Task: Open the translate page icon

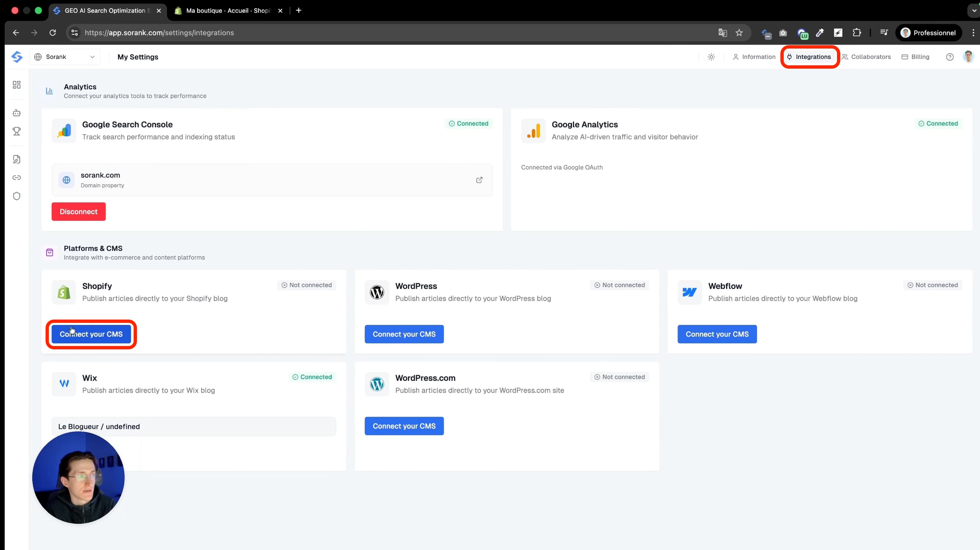Action: 722,33
